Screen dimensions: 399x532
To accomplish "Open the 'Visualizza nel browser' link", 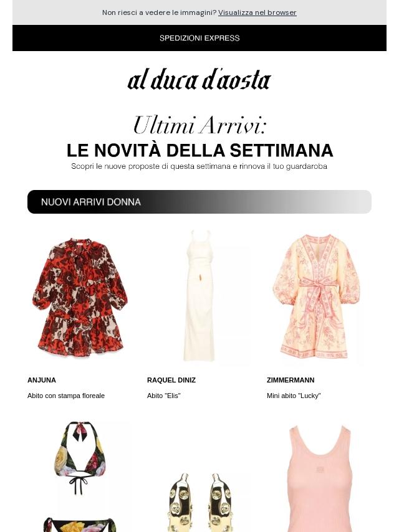I will pos(257,12).
